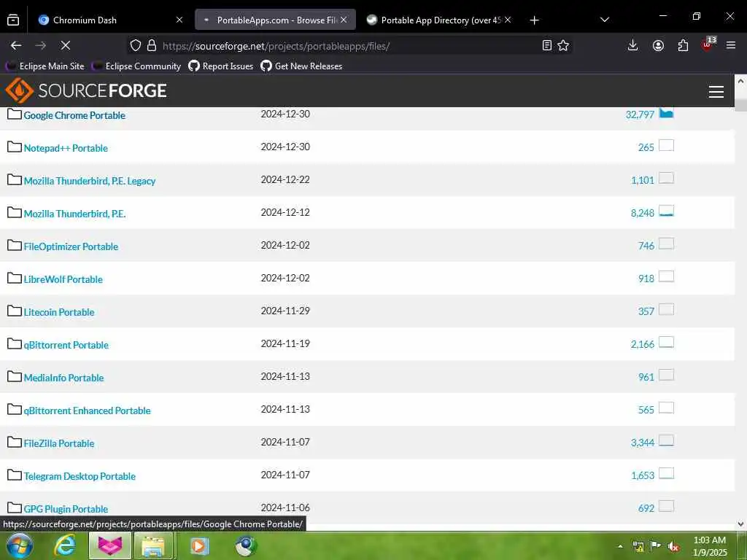Viewport: 747px width, 560px height.
Task: Open the browser application menu
Action: point(731,46)
